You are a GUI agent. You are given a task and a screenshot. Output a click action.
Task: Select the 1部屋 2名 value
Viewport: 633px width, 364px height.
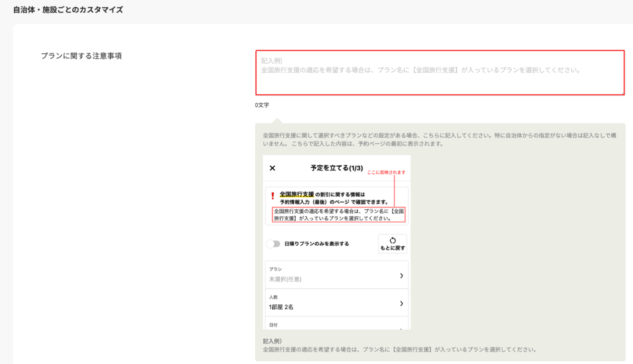click(281, 306)
